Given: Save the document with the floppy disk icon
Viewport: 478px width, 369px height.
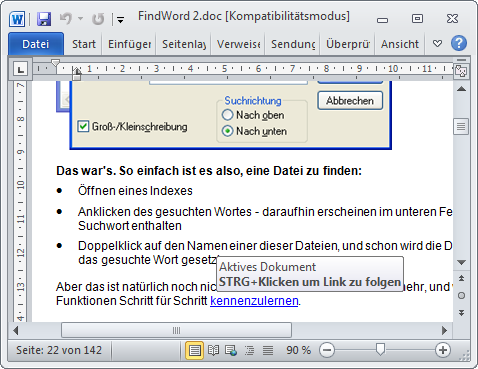Looking at the screenshot, I should tap(44, 19).
